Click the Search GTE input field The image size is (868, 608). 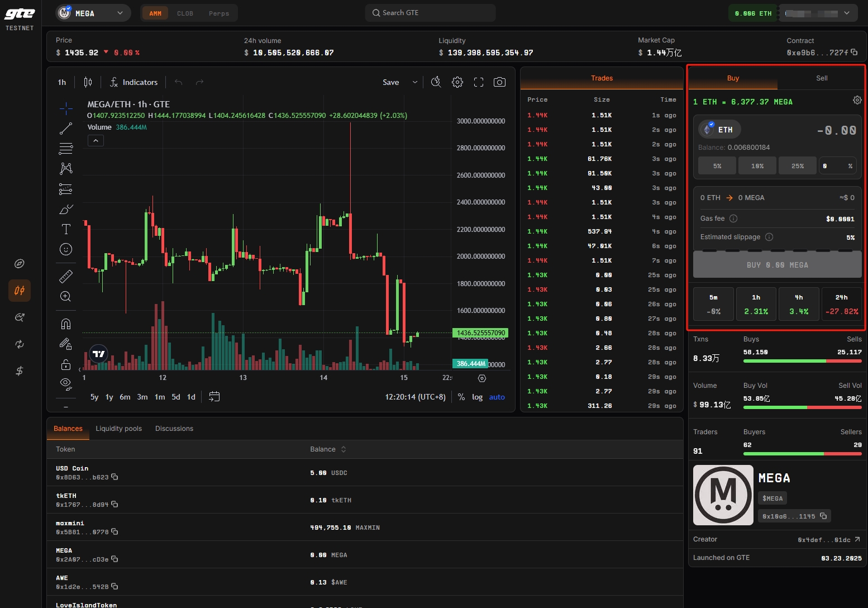[430, 13]
